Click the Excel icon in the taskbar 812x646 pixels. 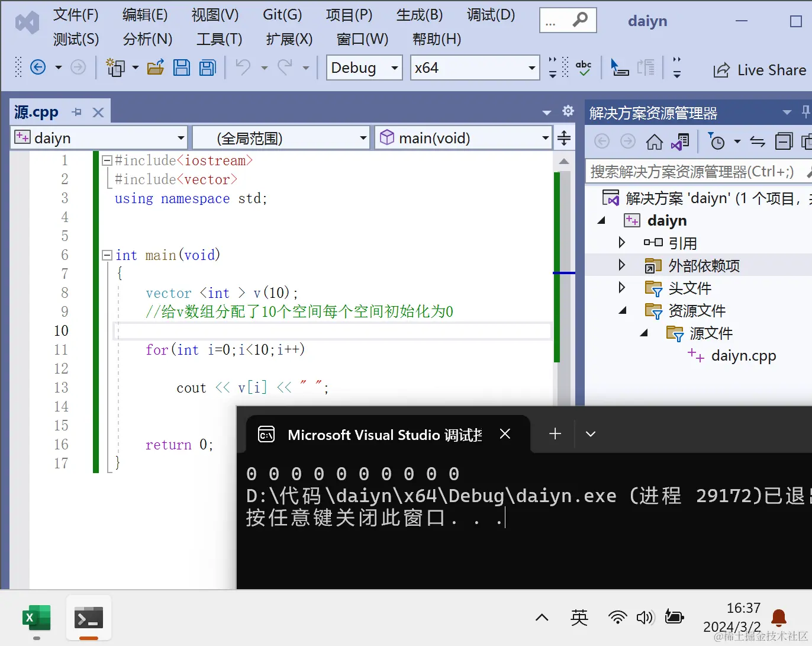coord(37,619)
